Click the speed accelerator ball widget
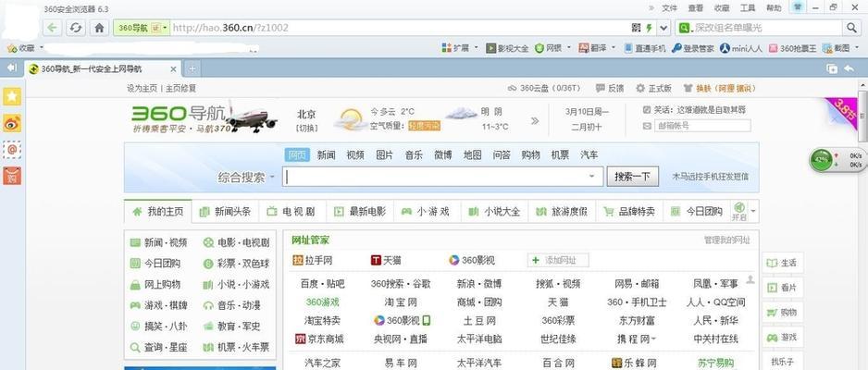The width and height of the screenshot is (868, 370). 821,159
